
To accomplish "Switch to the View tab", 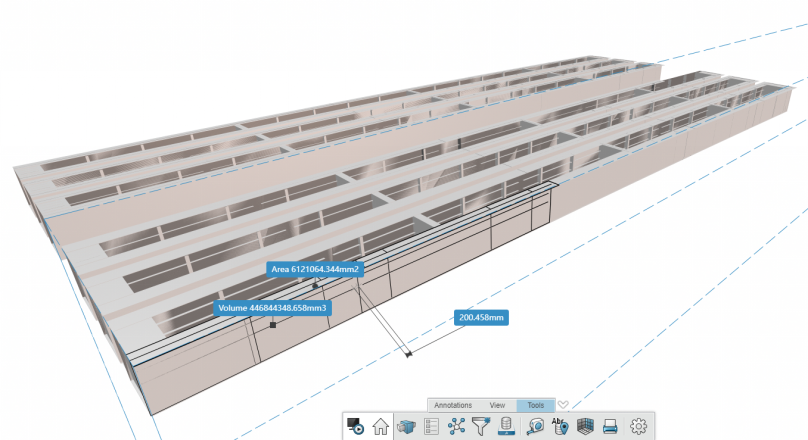I will pos(497,405).
